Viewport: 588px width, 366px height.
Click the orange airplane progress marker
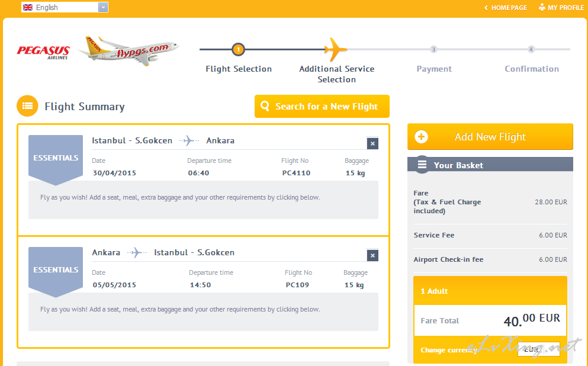click(335, 50)
